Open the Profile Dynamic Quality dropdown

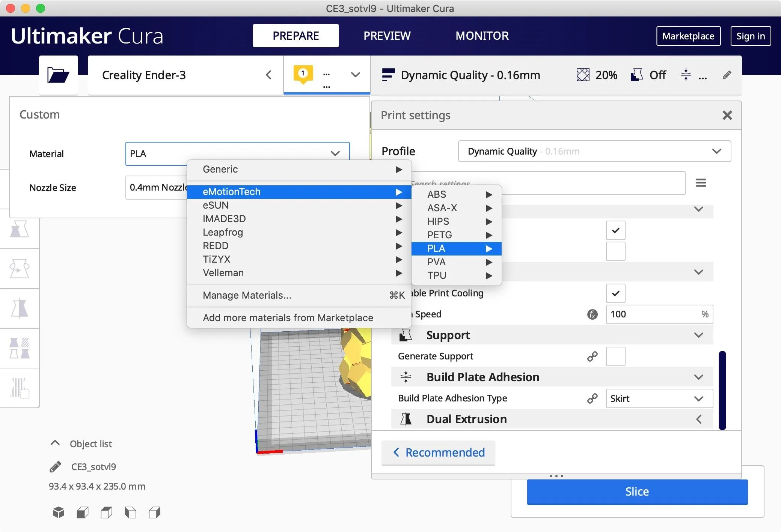coord(594,151)
